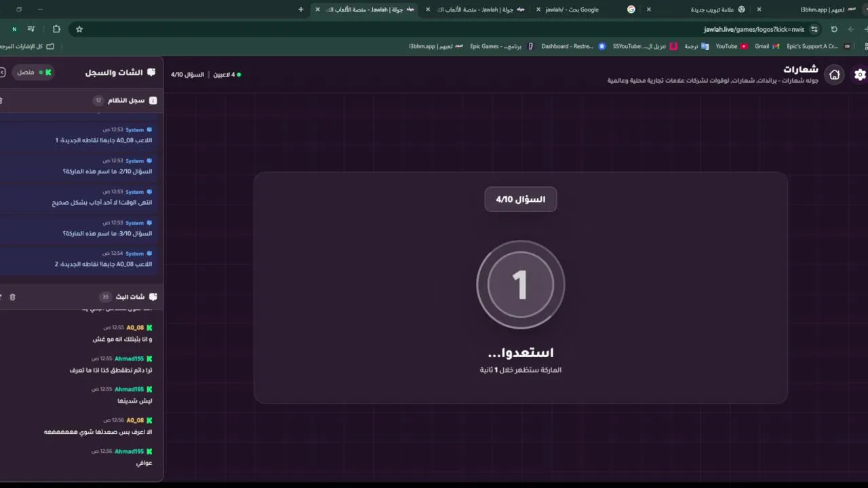The image size is (868, 488).
Task: Open the Dashboard - Restre... bookmark
Action: tap(572, 46)
